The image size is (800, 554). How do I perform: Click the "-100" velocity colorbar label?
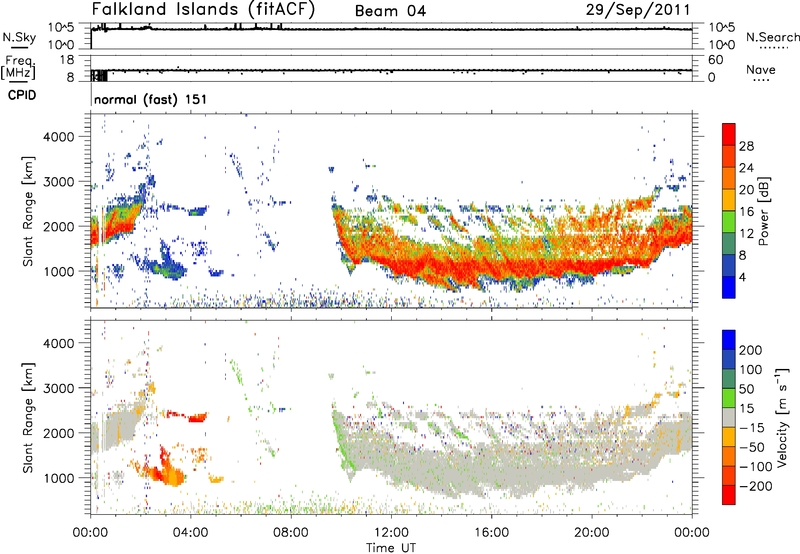756,466
